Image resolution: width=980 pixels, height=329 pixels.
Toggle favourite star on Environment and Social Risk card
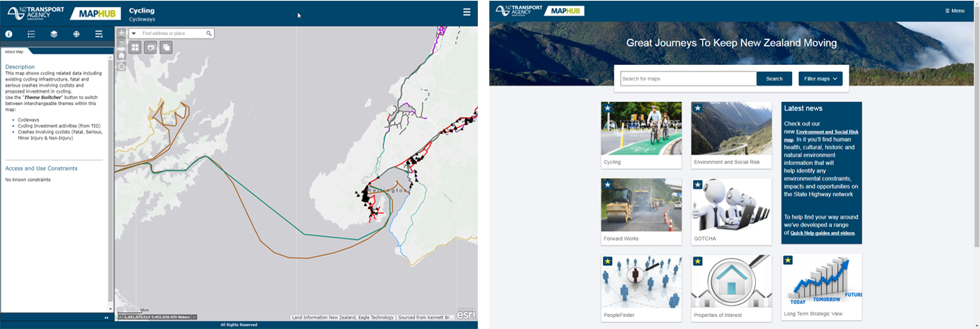point(697,108)
